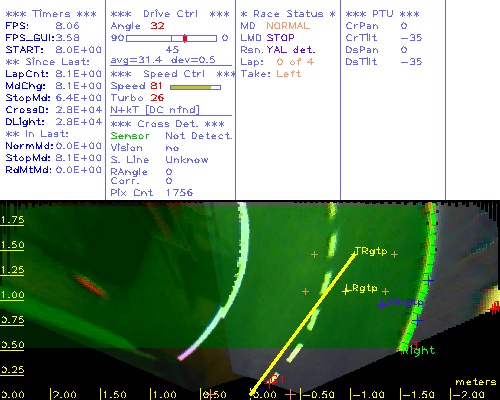This screenshot has width=500, height=400.
Task: Click the 1.00 meter vertical scale label
Action: pos(12,295)
